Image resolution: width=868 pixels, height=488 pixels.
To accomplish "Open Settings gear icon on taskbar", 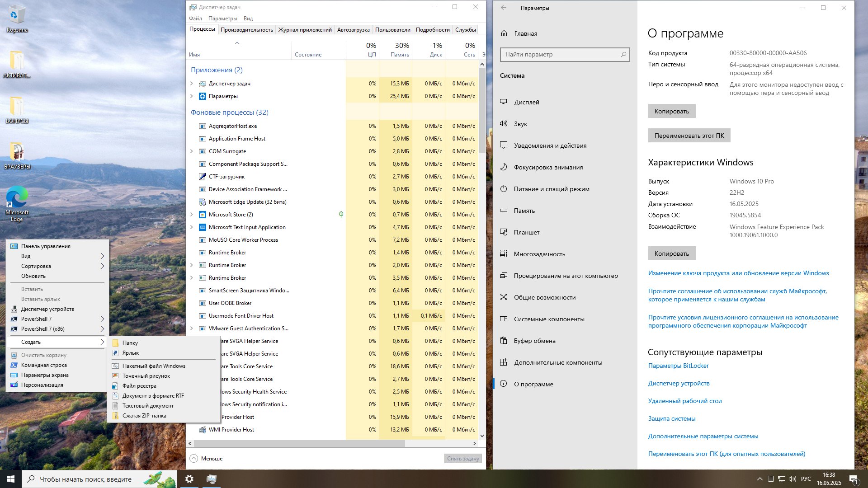I will coord(189,479).
